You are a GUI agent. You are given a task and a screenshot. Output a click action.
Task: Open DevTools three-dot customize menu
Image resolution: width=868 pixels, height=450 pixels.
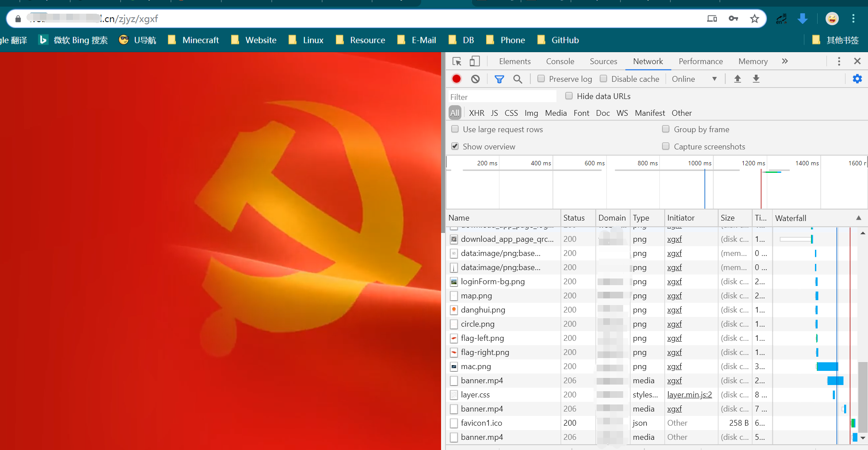tap(839, 61)
